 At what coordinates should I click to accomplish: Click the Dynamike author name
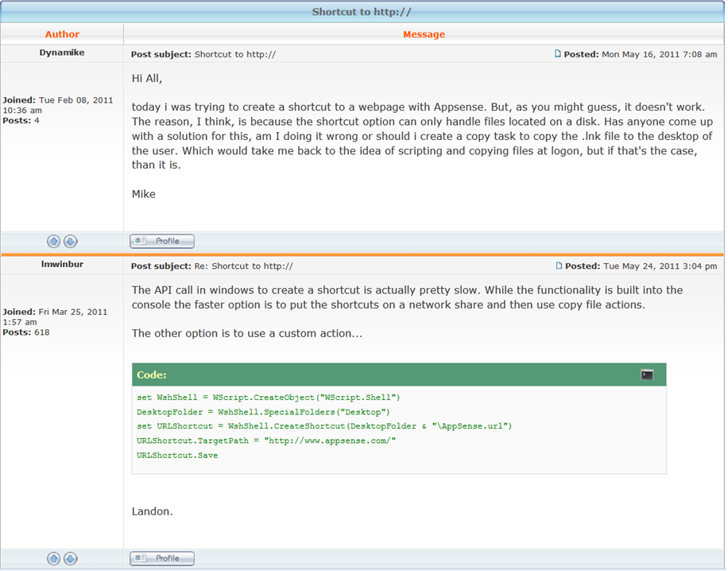click(x=62, y=52)
